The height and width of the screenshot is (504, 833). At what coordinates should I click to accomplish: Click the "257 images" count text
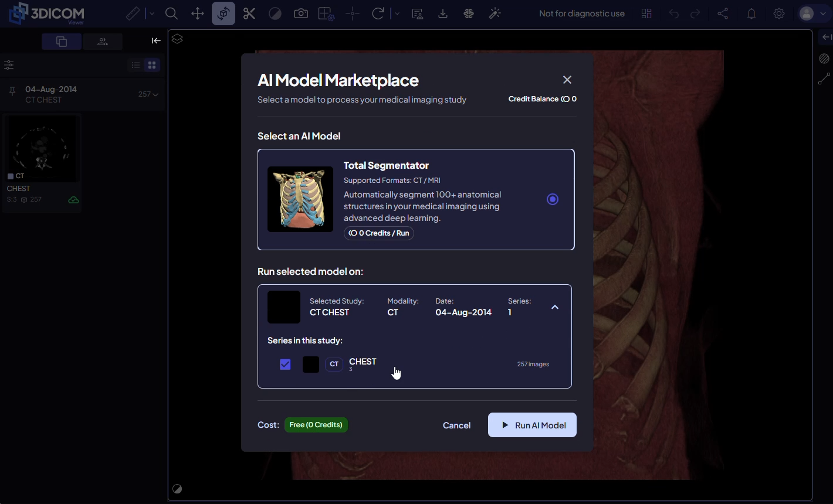point(533,365)
